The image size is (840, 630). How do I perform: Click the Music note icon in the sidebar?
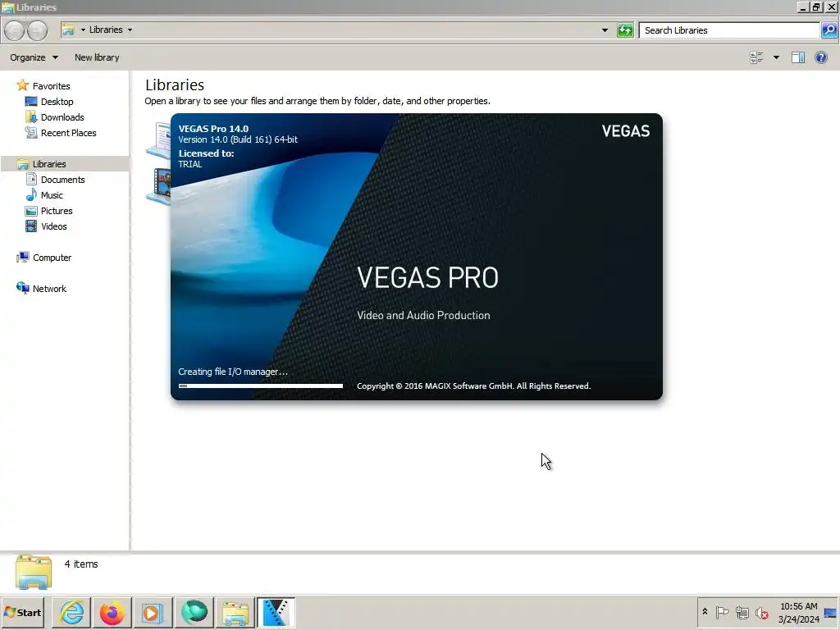(x=32, y=195)
